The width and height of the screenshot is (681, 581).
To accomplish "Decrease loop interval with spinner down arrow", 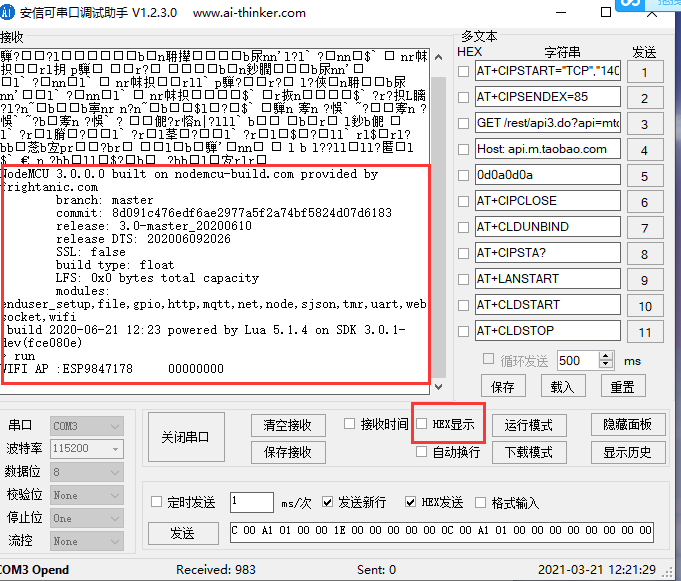I will pyautogui.click(x=605, y=365).
